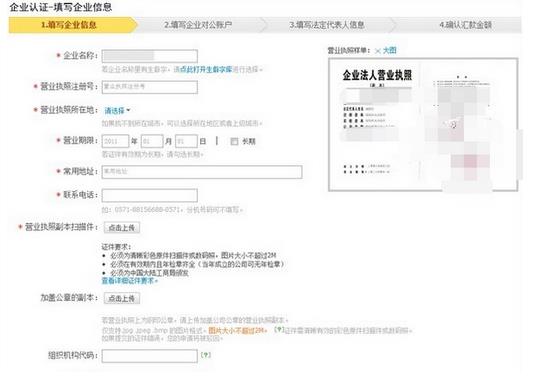
Task: Click the 常用地址 input field
Action: [x=202, y=172]
